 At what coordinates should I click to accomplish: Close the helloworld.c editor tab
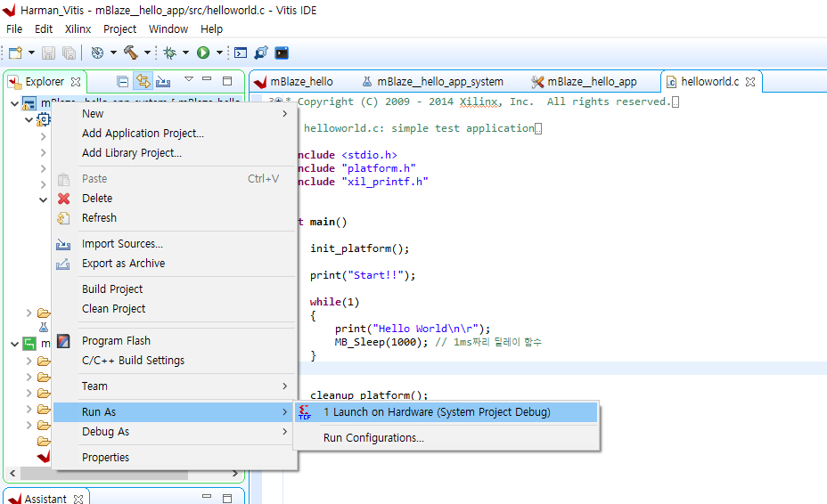click(x=750, y=82)
